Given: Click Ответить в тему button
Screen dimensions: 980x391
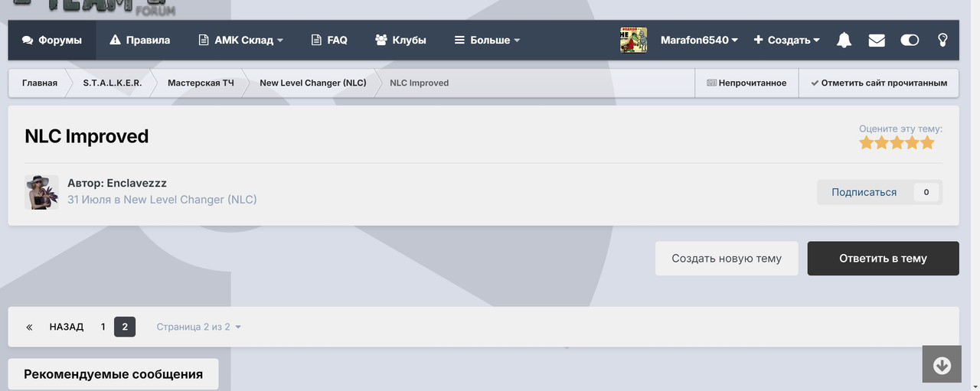Looking at the screenshot, I should point(883,259).
